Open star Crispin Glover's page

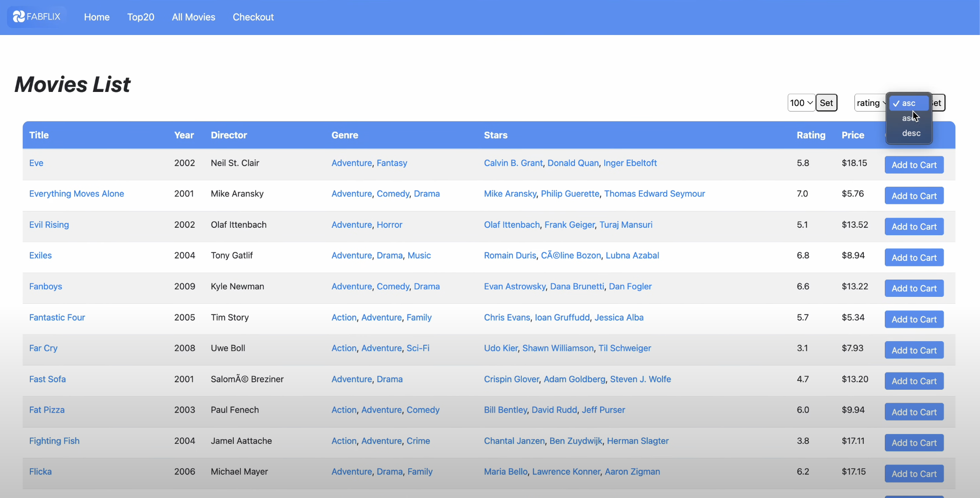(x=511, y=379)
